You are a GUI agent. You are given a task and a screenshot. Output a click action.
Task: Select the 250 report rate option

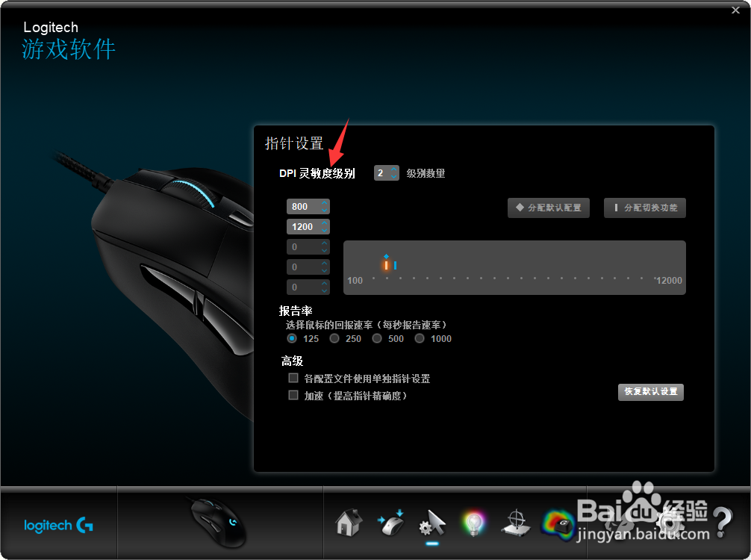pos(334,339)
